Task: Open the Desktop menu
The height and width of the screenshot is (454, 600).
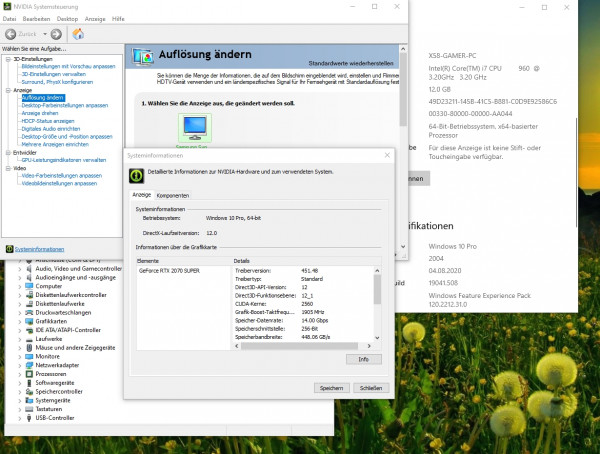Action: pyautogui.click(x=67, y=19)
